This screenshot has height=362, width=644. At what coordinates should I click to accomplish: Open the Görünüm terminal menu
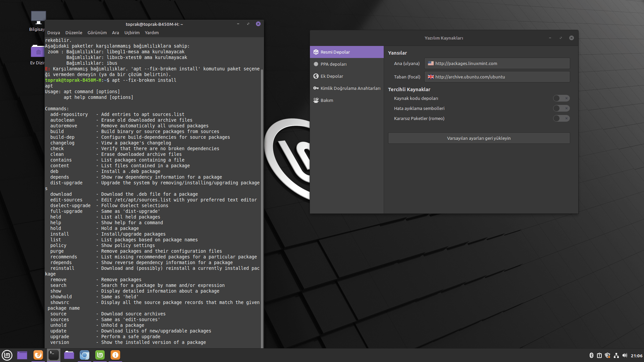point(97,33)
